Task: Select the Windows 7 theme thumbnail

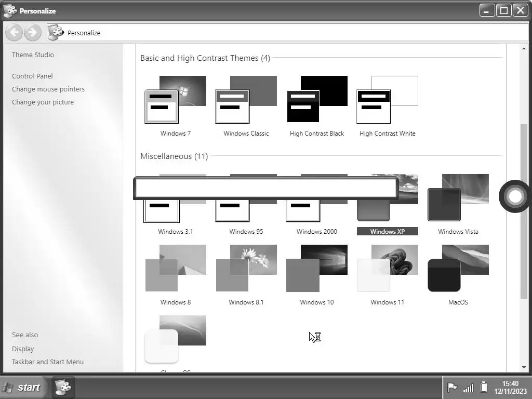Action: point(176,100)
